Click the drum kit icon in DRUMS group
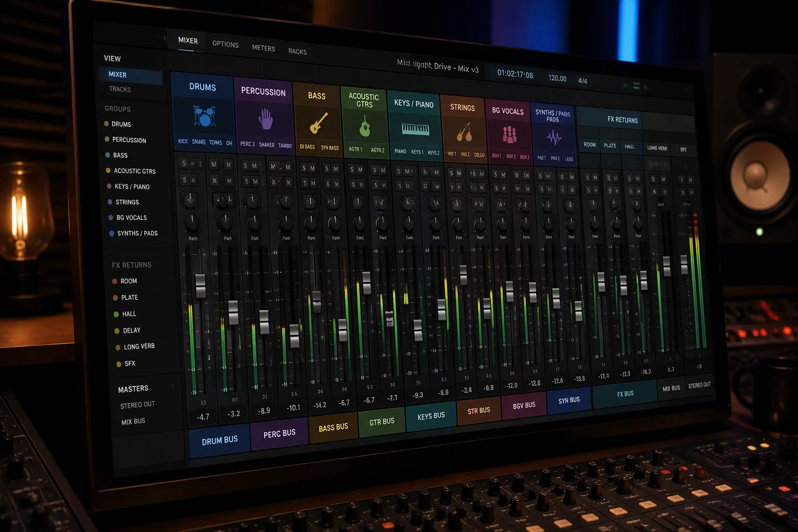This screenshot has width=798, height=532. coord(204,116)
